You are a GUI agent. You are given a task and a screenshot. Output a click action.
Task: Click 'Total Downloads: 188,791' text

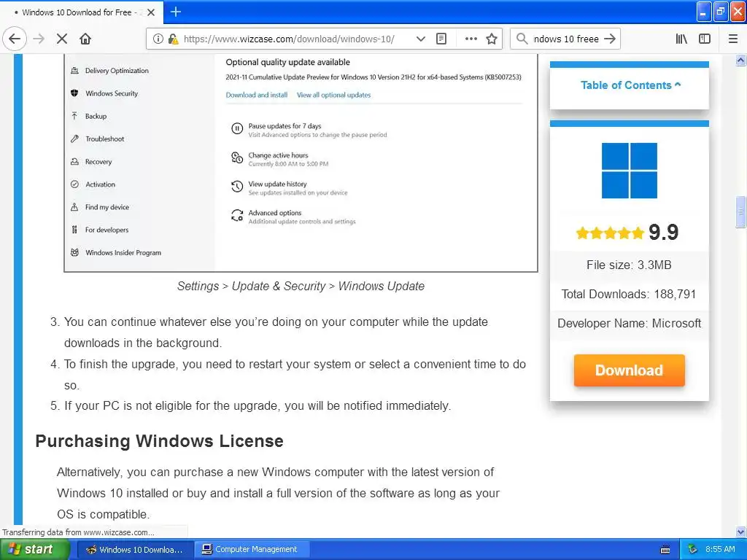629,295
